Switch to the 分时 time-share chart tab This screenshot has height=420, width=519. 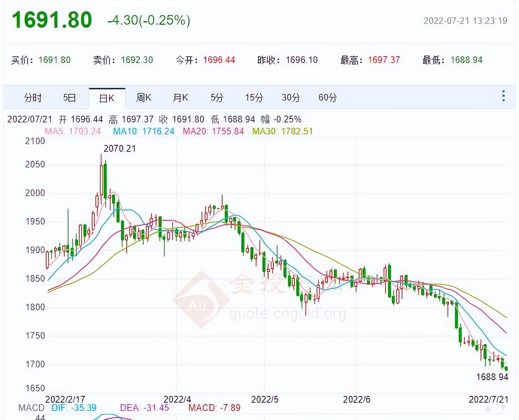(33, 97)
